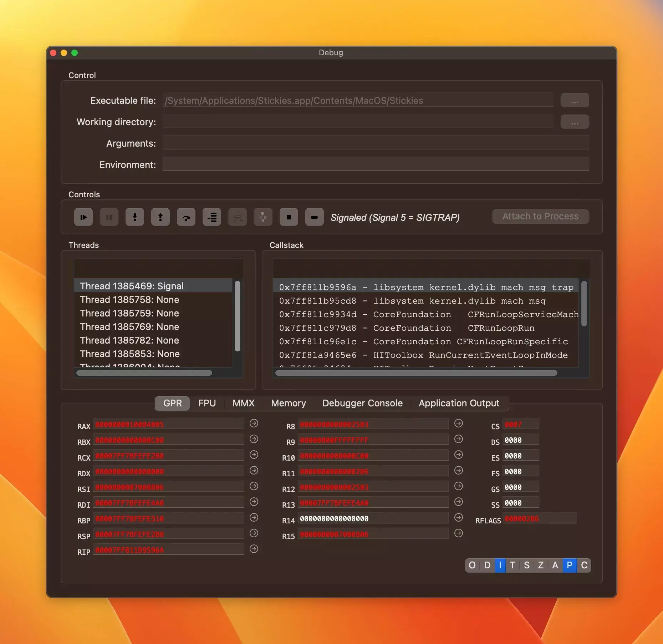The image size is (663, 644).
Task: Show the Debugger Console tab
Action: pyautogui.click(x=362, y=403)
